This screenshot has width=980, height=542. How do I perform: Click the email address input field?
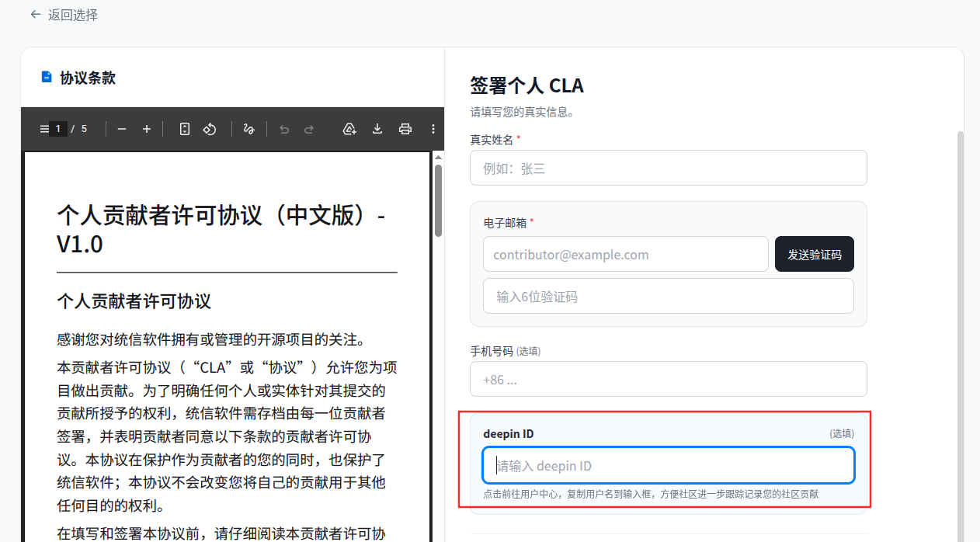[x=625, y=254]
